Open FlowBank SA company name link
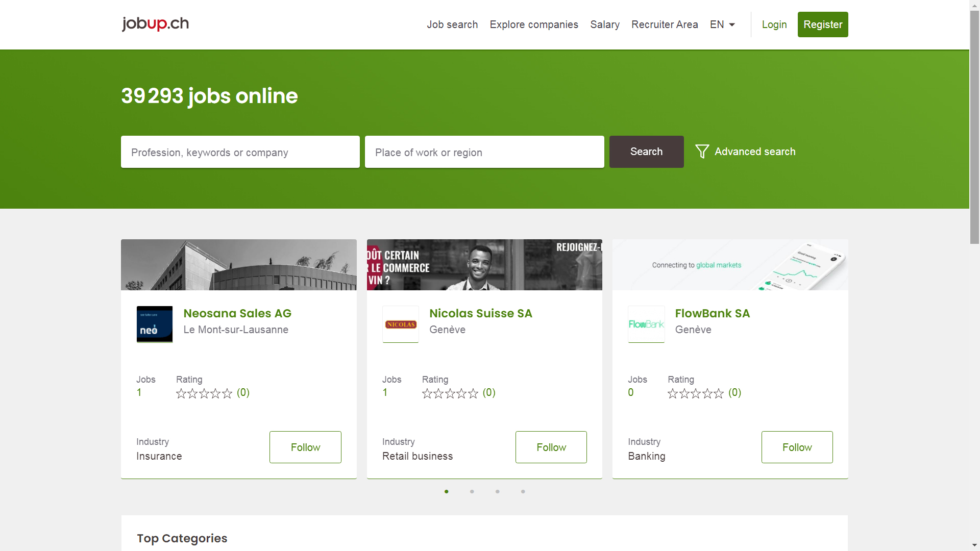The image size is (980, 551). click(713, 313)
